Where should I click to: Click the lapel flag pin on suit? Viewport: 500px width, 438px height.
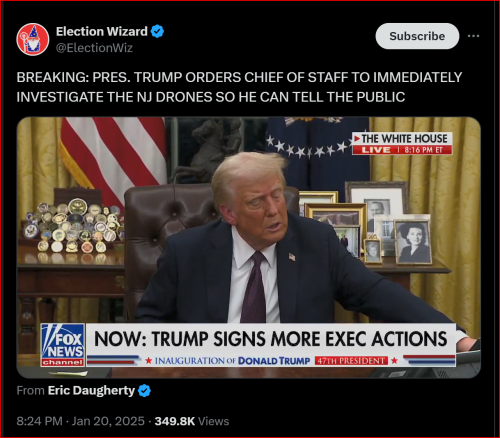292,257
